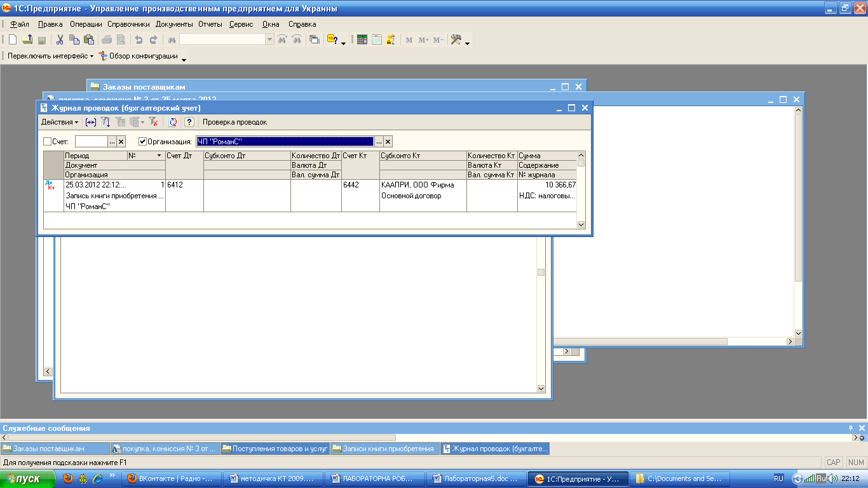This screenshot has width=868, height=488.
Task: Open the calculator icon in toolbar
Action: (x=362, y=39)
